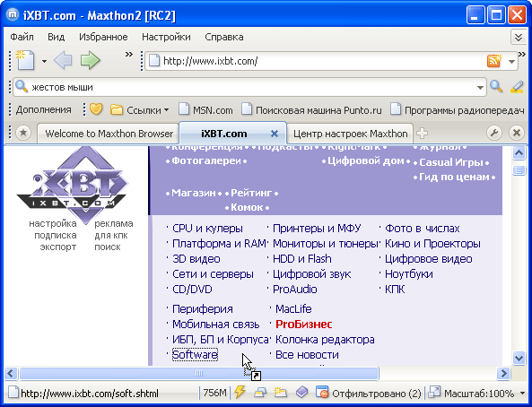Click horizontal scrollbar right arrow
The width and height of the screenshot is (532, 407).
point(504,374)
